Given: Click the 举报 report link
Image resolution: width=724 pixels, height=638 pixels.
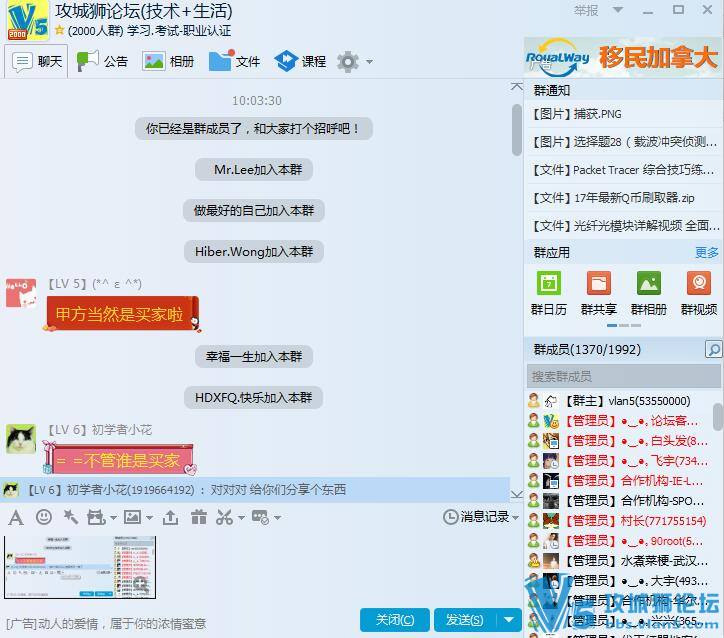Looking at the screenshot, I should tap(586, 10).
